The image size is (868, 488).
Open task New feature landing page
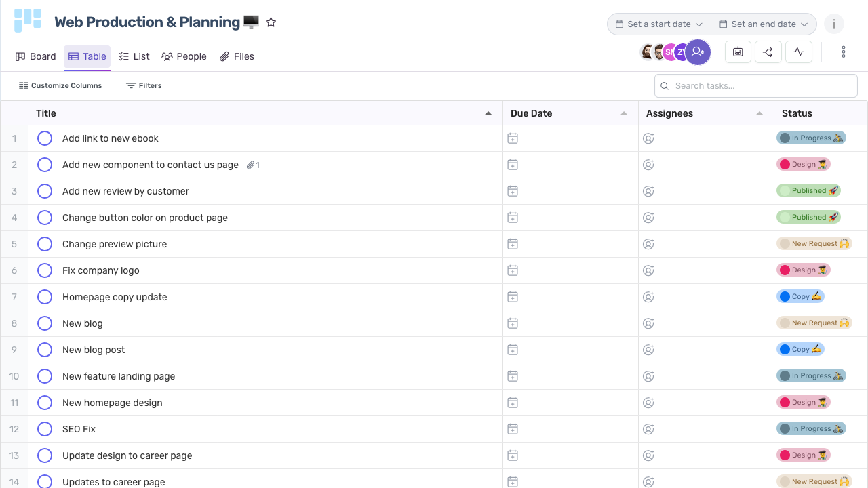point(119,376)
